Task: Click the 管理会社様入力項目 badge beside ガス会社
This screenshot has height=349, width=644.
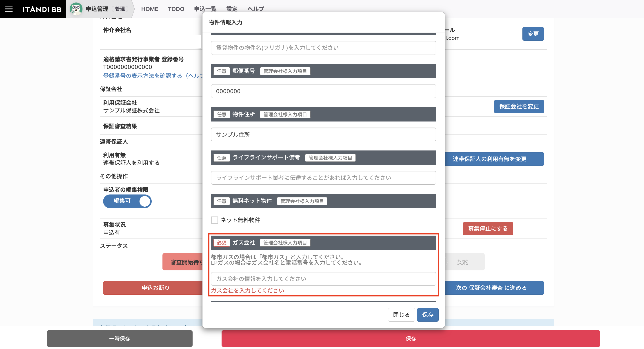Action: (285, 243)
